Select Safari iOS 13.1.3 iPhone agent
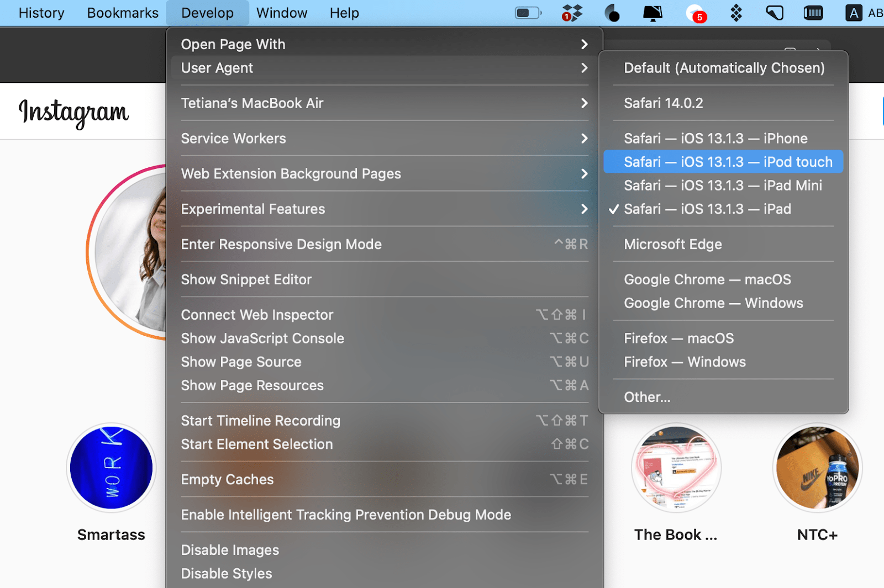The image size is (884, 588). coord(723,139)
